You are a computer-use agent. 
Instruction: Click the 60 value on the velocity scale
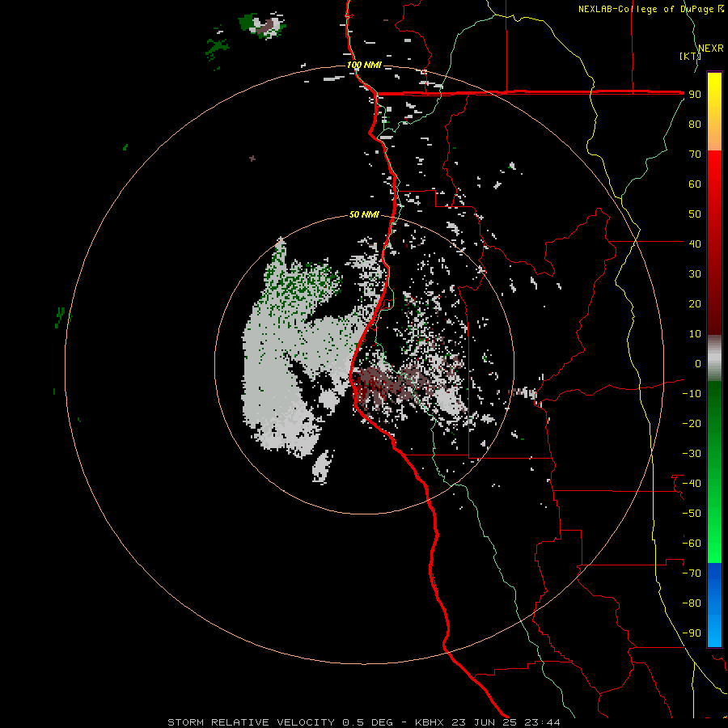pos(695,184)
